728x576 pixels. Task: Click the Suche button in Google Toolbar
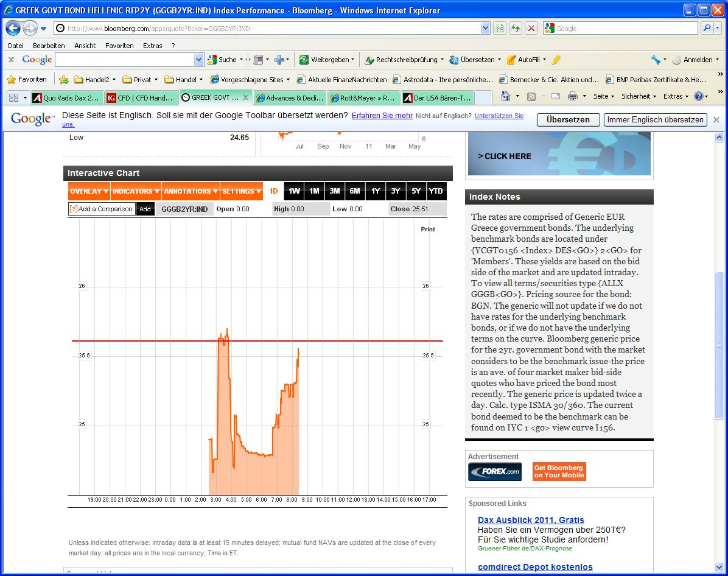click(225, 60)
